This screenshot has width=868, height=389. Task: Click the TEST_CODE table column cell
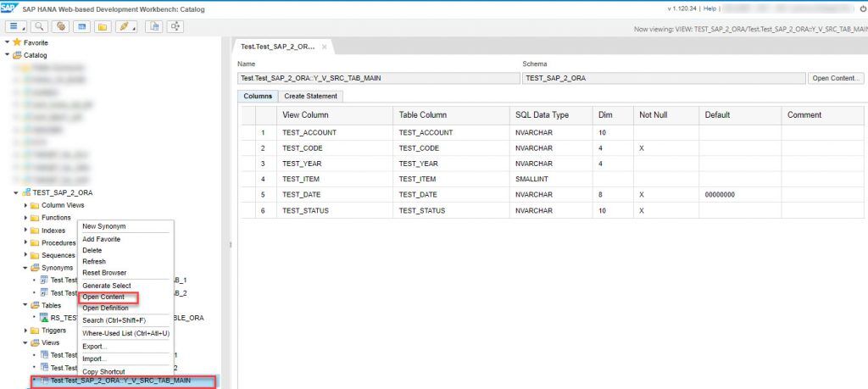coord(451,148)
